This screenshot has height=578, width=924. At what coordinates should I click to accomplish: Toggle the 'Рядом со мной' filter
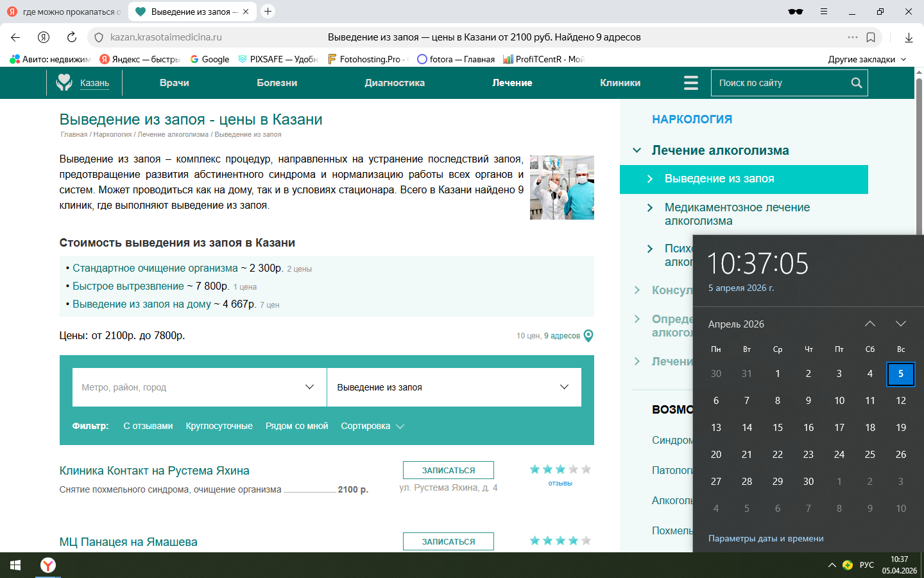296,426
